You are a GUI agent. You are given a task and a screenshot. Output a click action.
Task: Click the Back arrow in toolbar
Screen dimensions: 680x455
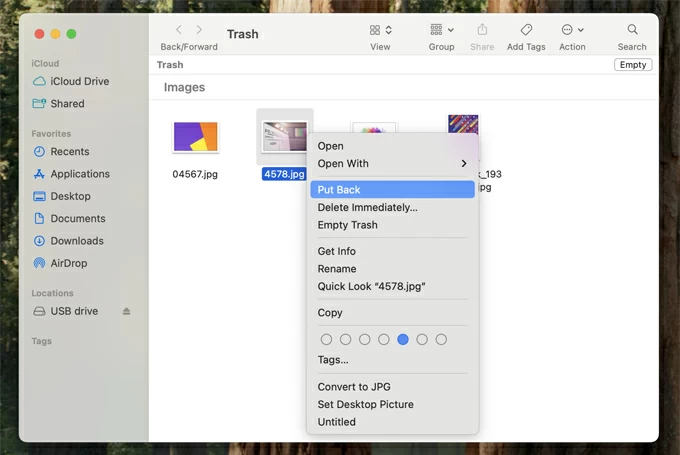pos(179,31)
